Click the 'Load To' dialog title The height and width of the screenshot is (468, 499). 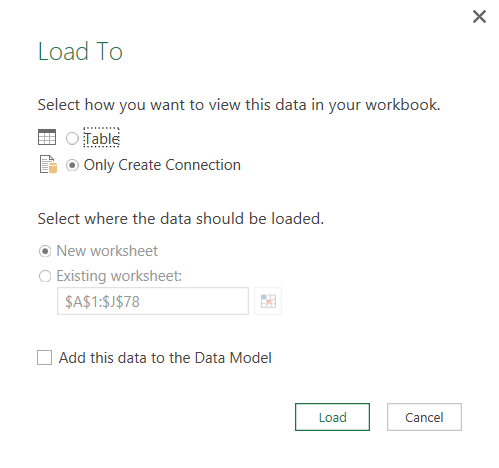80,51
